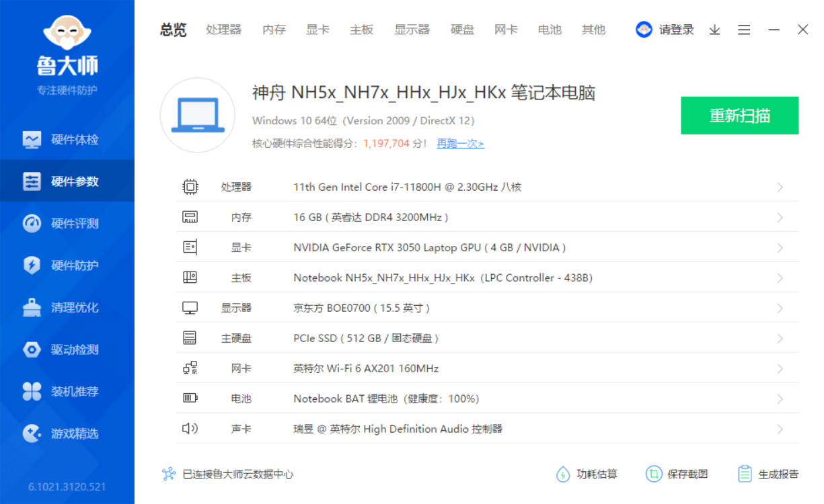Click the 再跑一次 link
This screenshot has height=504, width=824.
point(460,143)
